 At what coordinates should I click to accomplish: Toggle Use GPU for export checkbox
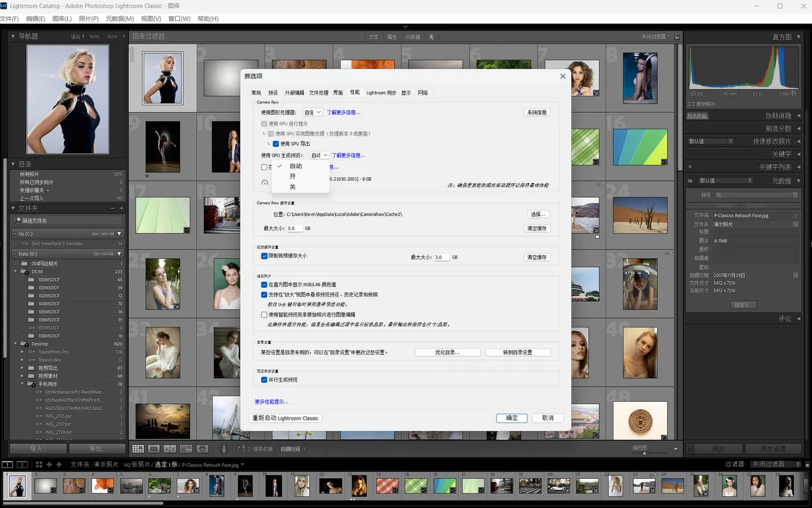pos(276,144)
